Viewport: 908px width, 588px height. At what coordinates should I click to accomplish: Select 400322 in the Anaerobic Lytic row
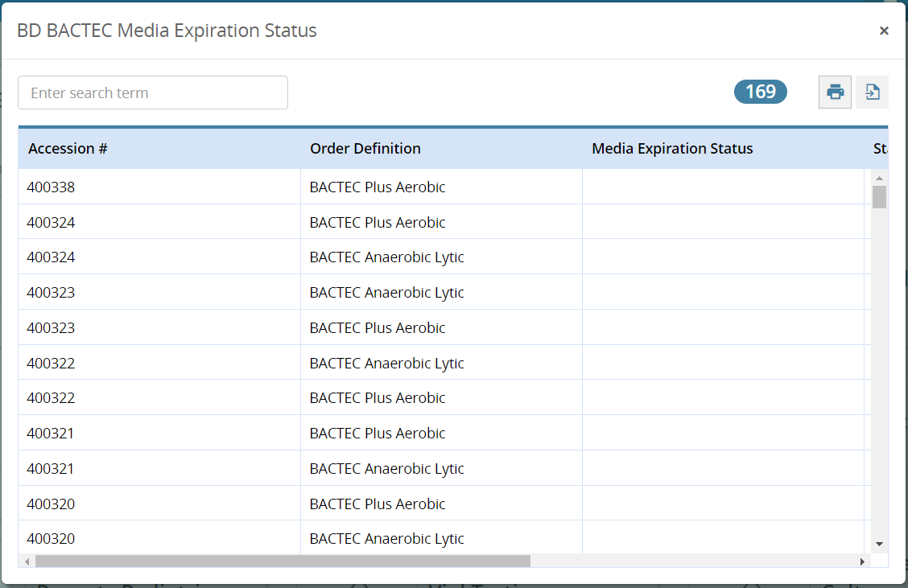159,363
